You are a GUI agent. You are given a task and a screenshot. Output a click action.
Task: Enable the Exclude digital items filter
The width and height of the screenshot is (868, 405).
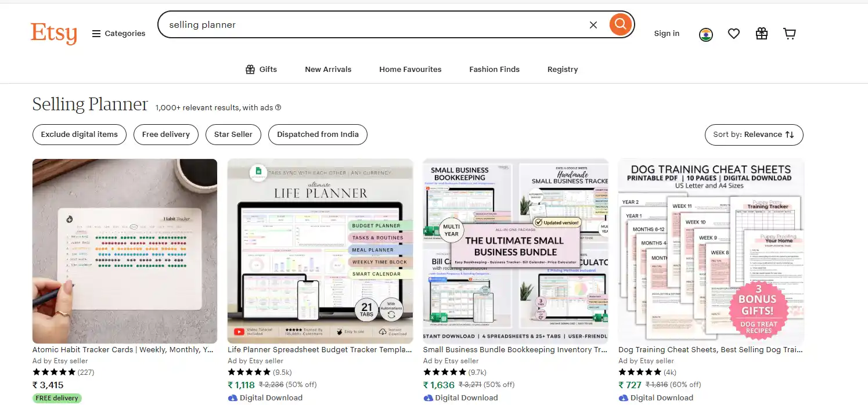[x=79, y=134]
